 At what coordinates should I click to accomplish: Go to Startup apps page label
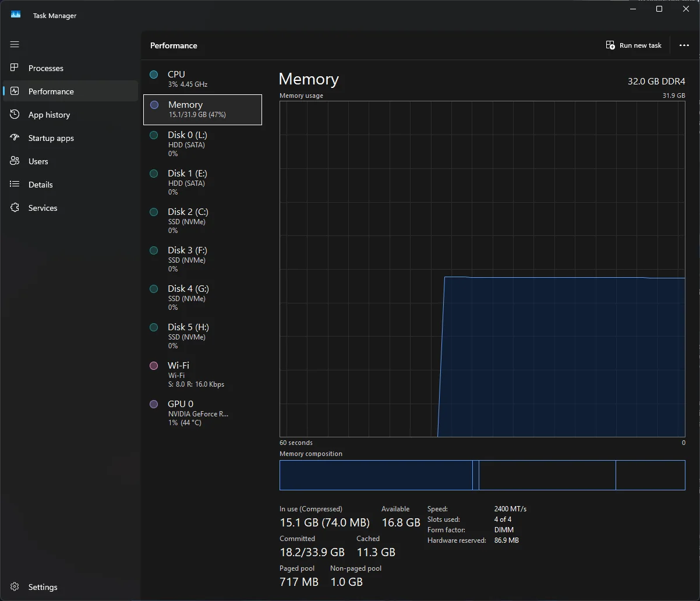tap(51, 138)
